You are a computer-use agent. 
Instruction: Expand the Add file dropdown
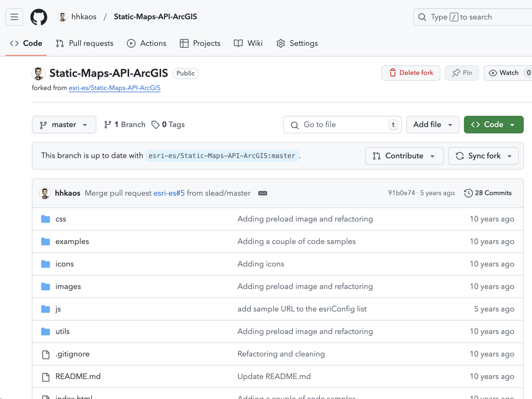click(433, 125)
